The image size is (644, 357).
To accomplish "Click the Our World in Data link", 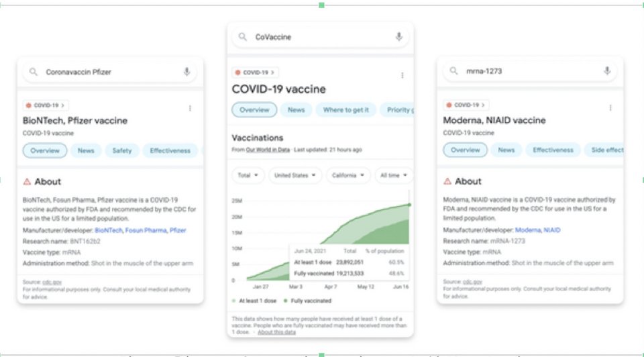I will (268, 150).
